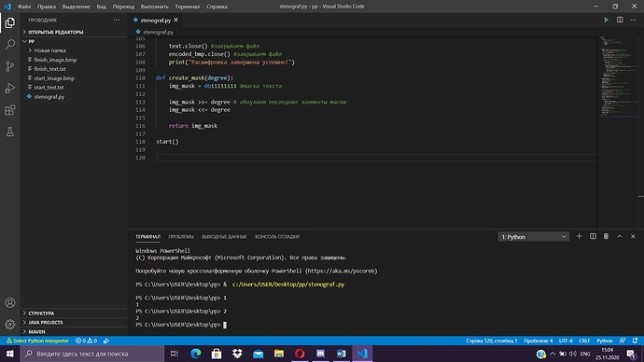Open the Выделение menu
644x362 pixels.
76,7
